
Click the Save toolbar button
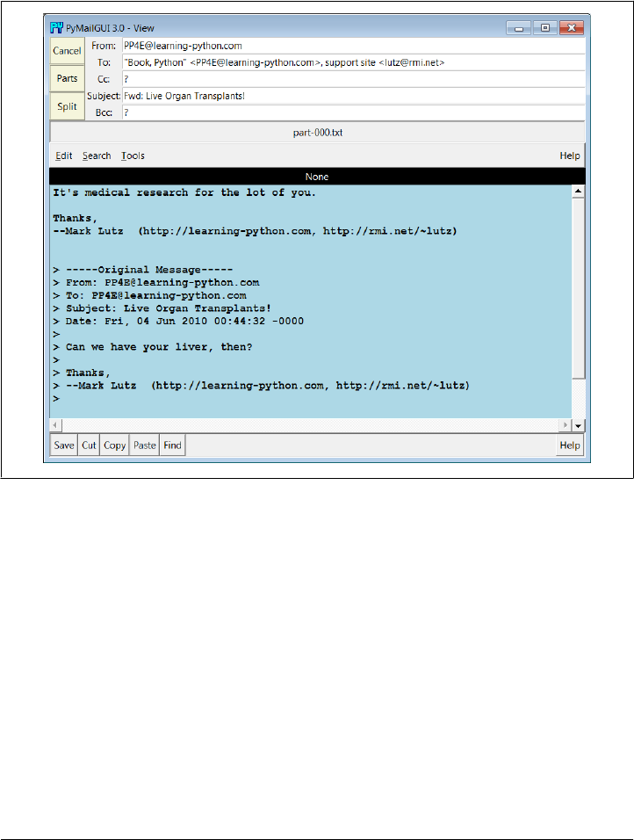(64, 445)
